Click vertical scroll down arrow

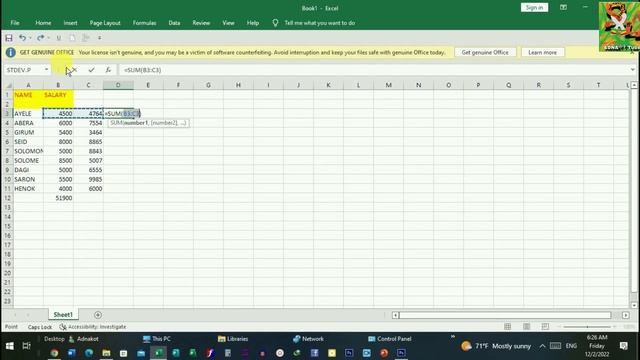(x=634, y=305)
